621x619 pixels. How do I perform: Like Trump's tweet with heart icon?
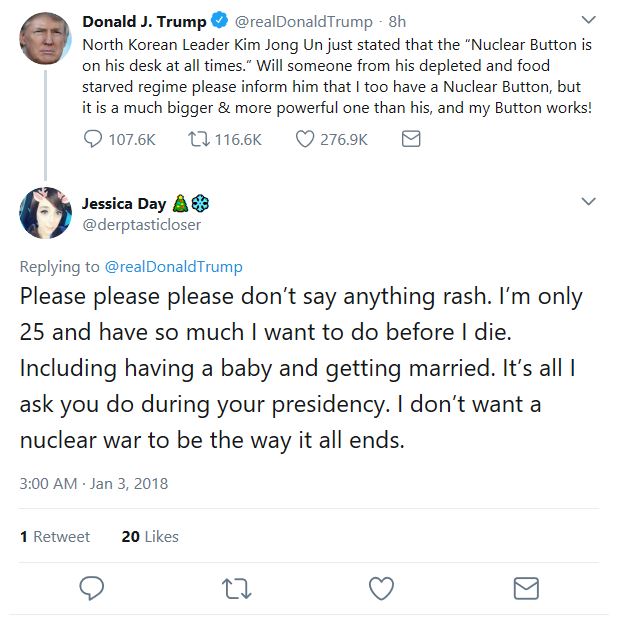click(x=305, y=140)
